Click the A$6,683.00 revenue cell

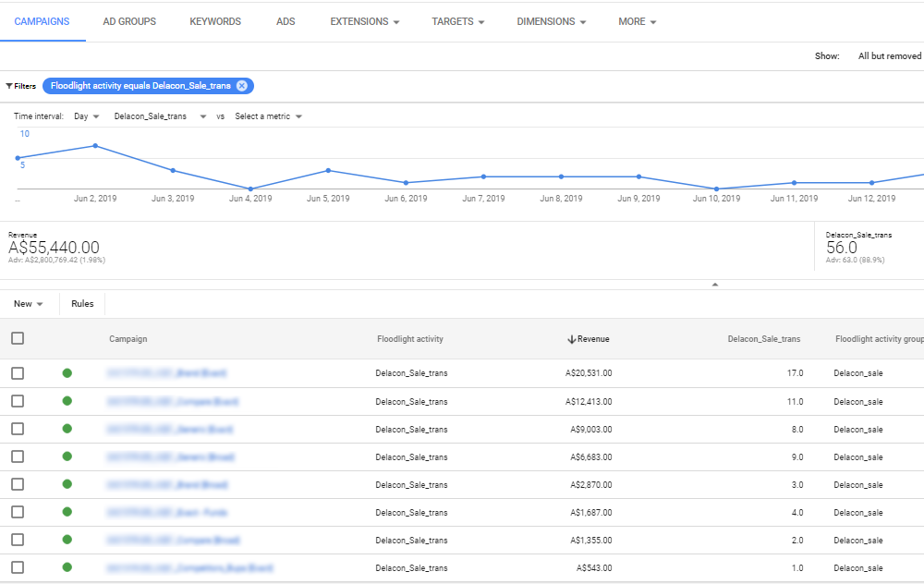point(591,457)
